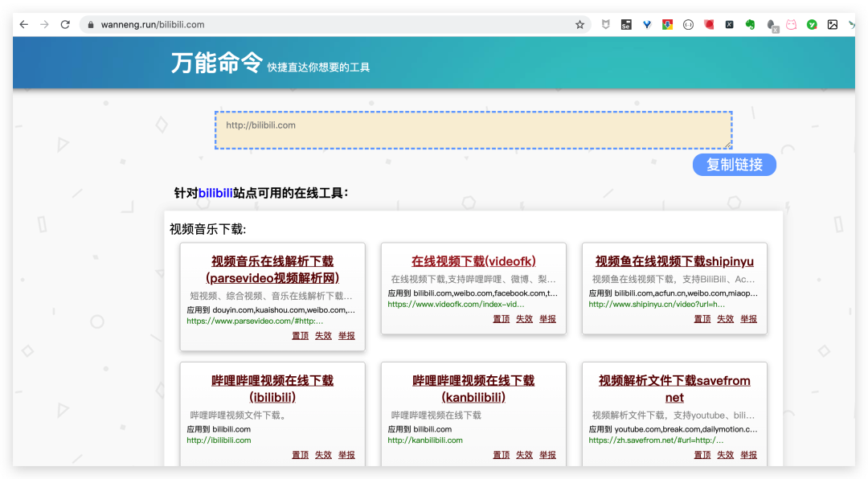Click the videofk description 在线视频下载,支持哔哩哔哩
Screen dimensions: 868x479
pos(473,279)
